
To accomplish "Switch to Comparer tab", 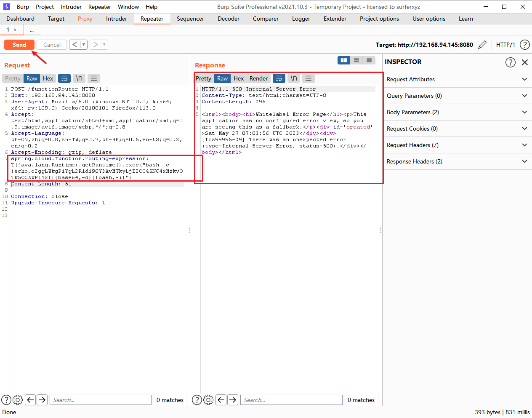I will pyautogui.click(x=266, y=19).
